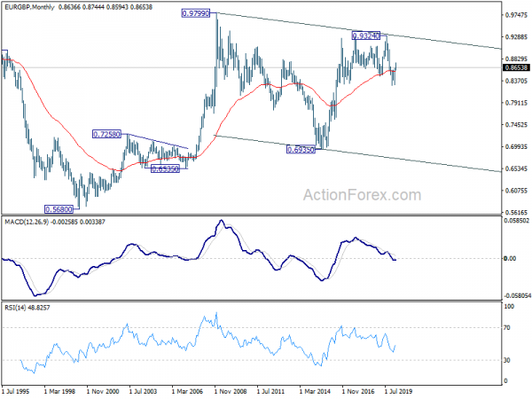The height and width of the screenshot is (399, 532).
Task: Click the 0.56165 price axis value
Action: point(516,213)
